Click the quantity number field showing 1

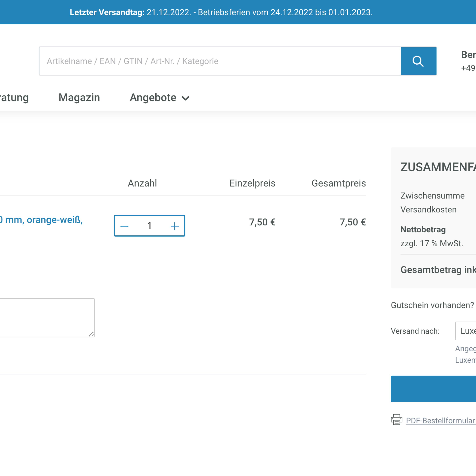[x=149, y=226]
